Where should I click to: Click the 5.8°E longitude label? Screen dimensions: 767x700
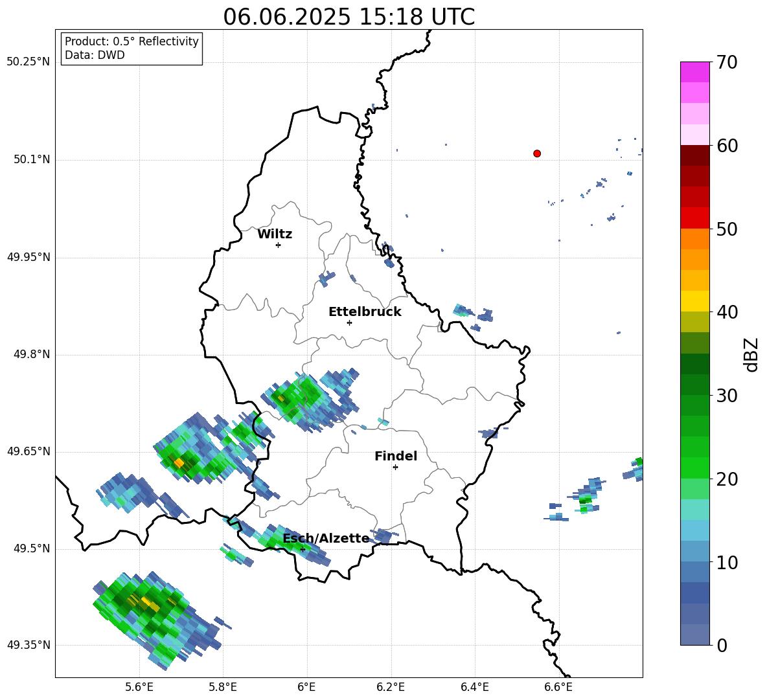tap(223, 687)
